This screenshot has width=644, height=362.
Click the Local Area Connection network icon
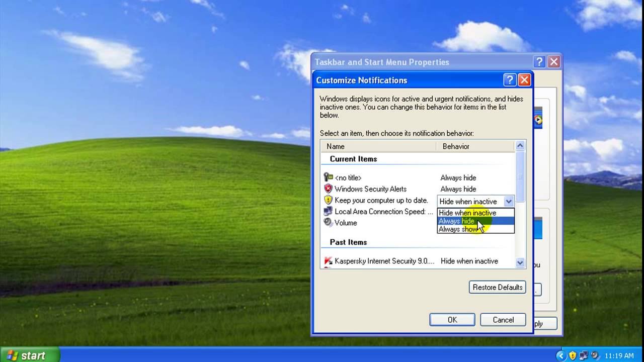[x=328, y=211]
